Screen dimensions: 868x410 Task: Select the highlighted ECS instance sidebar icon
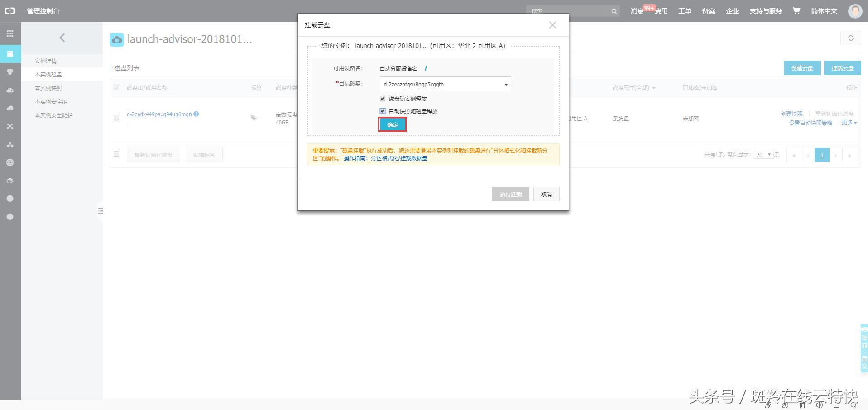(10, 53)
